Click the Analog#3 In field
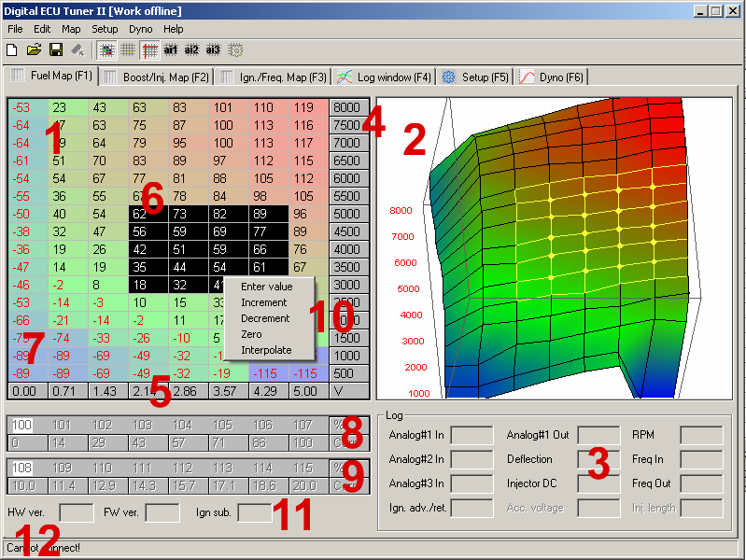 point(472,483)
